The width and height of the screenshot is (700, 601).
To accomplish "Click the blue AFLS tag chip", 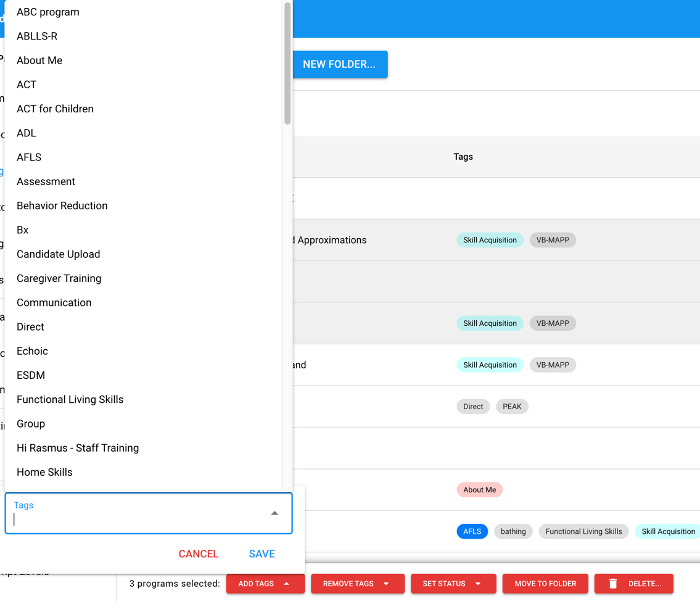I will [x=472, y=531].
